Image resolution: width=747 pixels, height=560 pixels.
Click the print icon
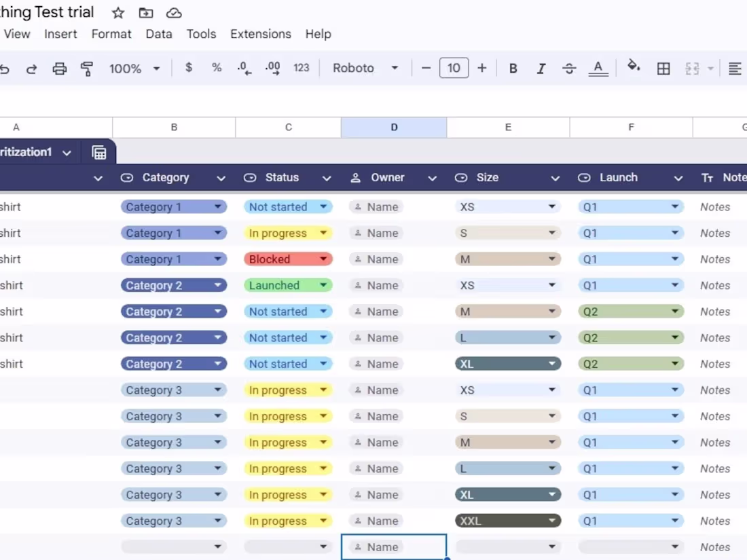60,68
